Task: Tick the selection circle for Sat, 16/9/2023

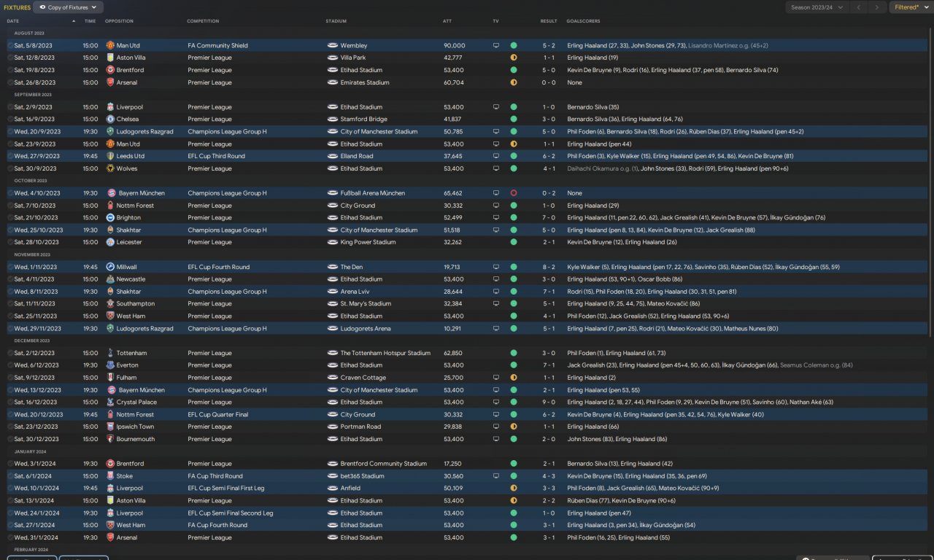Action: 10,119
